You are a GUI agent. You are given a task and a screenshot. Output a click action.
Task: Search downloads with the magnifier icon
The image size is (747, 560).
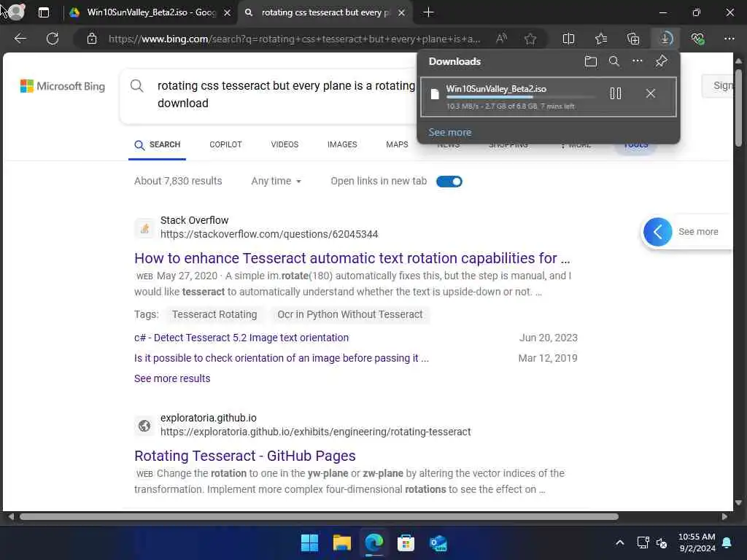pyautogui.click(x=614, y=61)
